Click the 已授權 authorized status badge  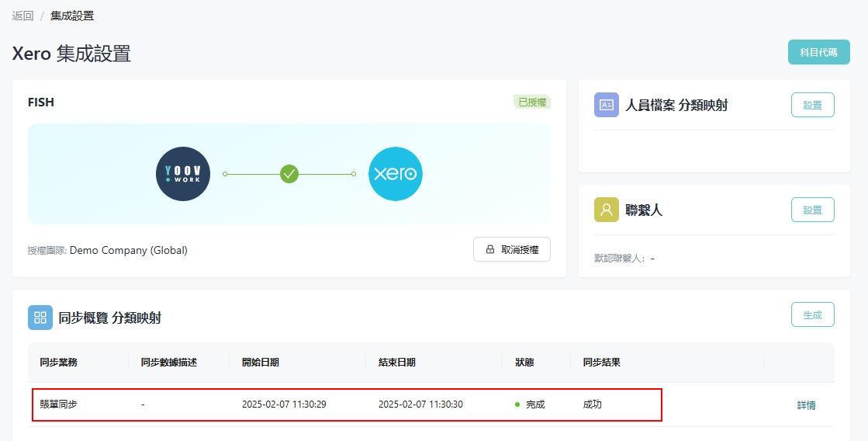point(532,102)
